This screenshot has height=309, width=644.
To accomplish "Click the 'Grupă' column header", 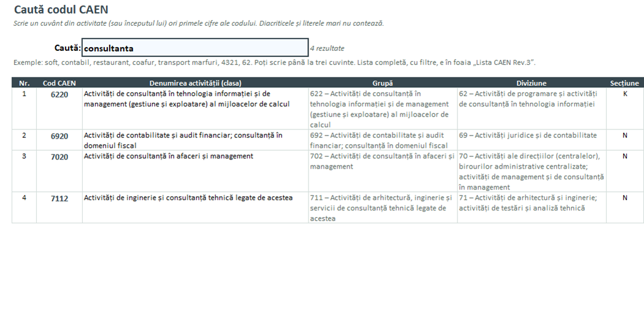I will (x=383, y=83).
